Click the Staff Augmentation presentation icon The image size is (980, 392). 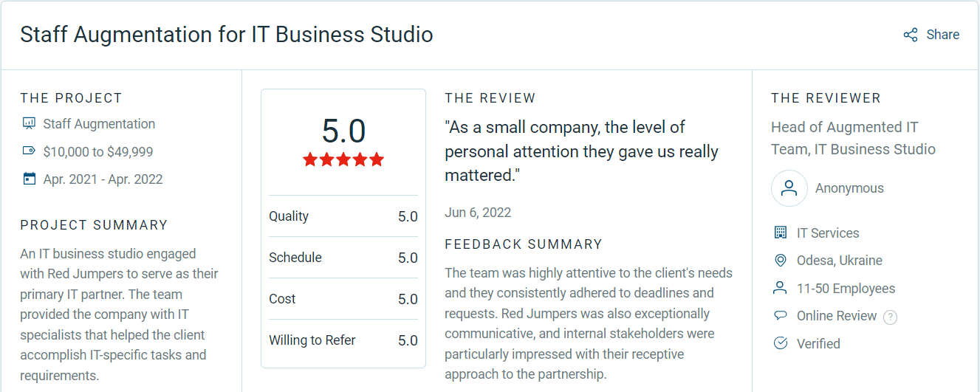pos(29,123)
